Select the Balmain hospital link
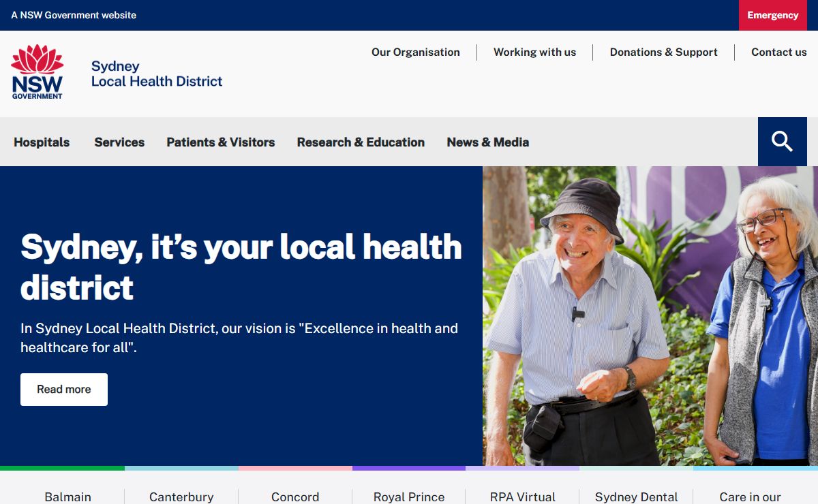Screen dimensions: 818x504 pyautogui.click(x=68, y=497)
